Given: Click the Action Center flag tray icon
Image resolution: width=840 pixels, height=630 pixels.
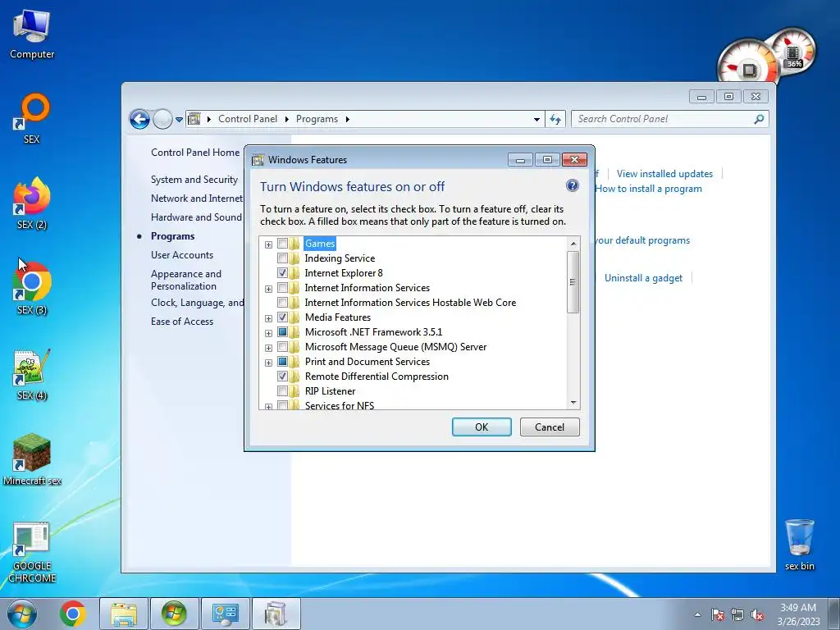Looking at the screenshot, I should click(718, 614).
